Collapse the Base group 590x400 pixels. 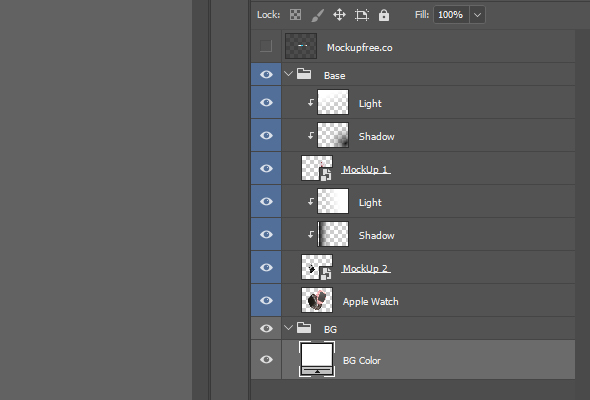click(288, 74)
